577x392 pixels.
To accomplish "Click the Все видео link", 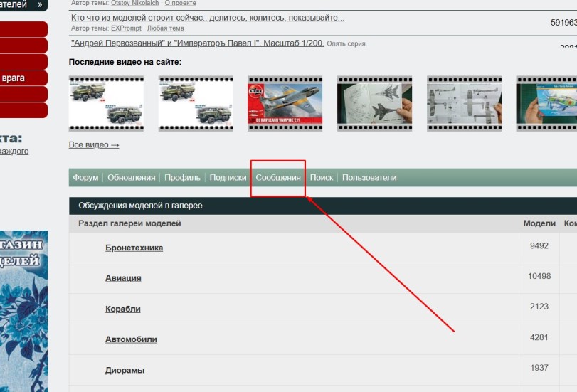I will (x=93, y=145).
